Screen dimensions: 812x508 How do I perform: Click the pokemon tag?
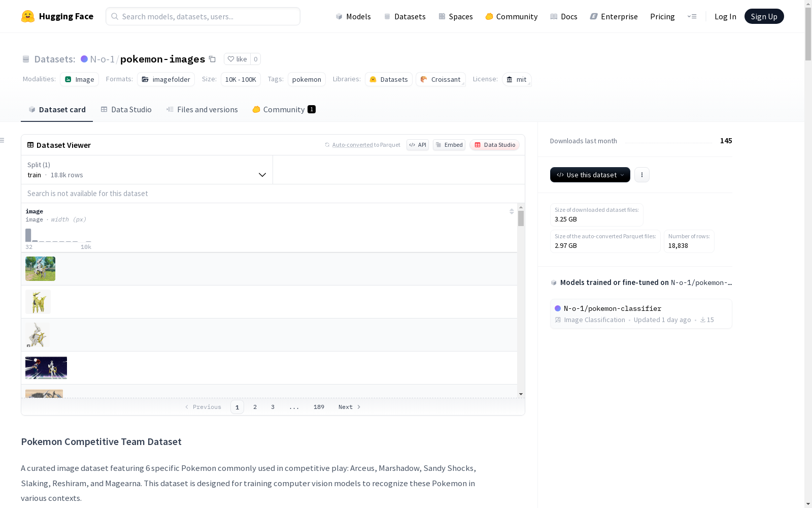[307, 79]
